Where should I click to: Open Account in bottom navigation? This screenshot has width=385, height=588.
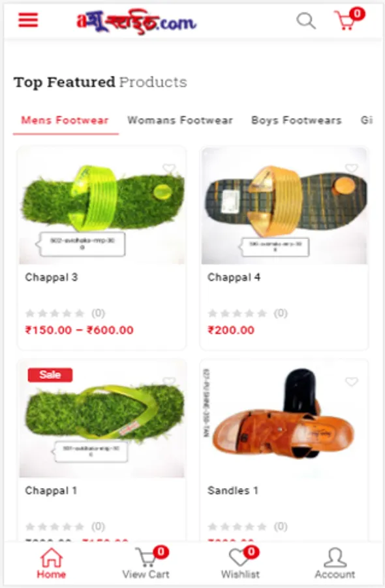[335, 563]
